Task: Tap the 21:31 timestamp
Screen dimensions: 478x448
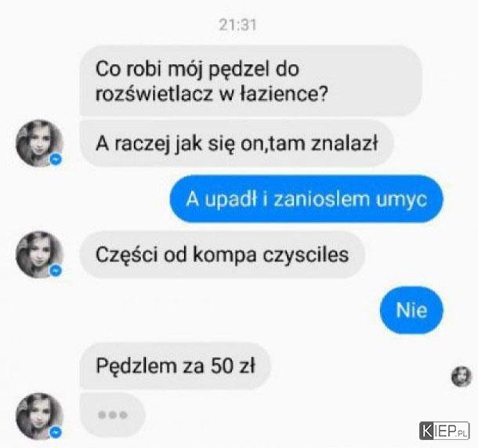Action: (x=237, y=25)
